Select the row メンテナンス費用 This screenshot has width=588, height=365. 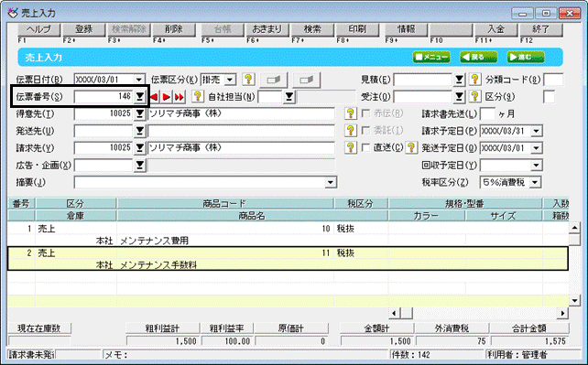tap(288, 235)
